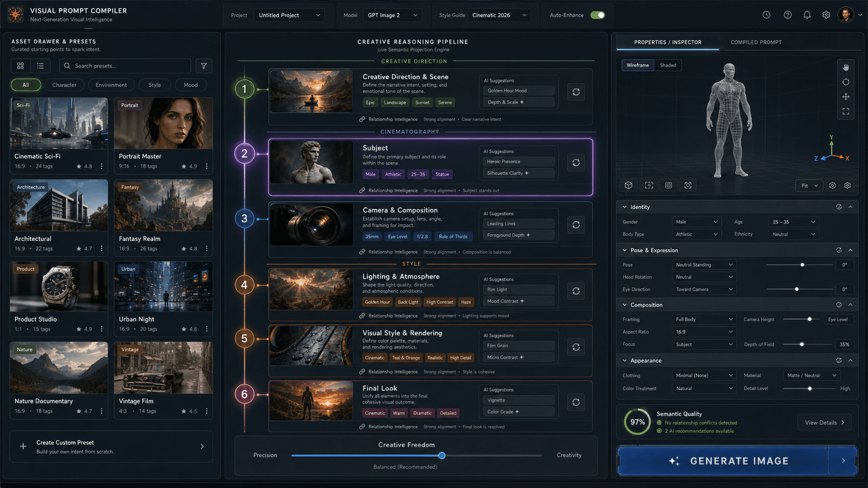Click the 3D cube view icon
Screen dimensions: 868x488
coord(629,186)
